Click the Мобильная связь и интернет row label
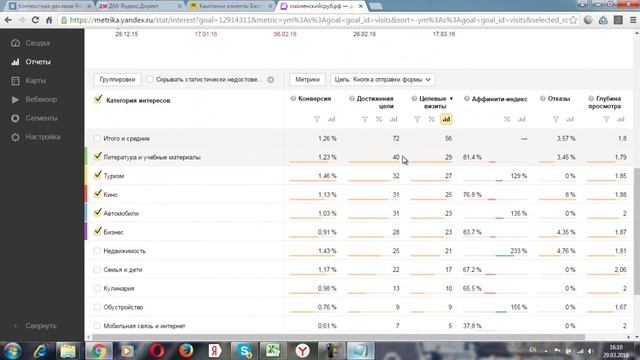This screenshot has width=640, height=360. pos(144,326)
